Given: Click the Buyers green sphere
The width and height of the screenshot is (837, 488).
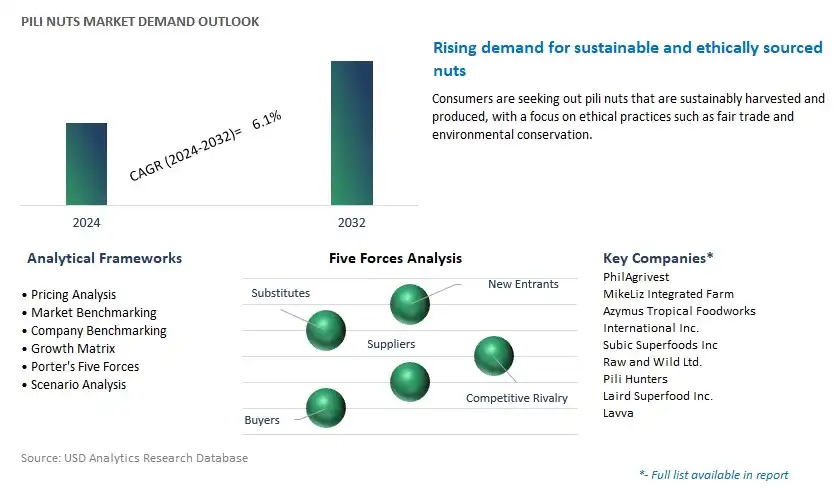Looking at the screenshot, I should [326, 408].
